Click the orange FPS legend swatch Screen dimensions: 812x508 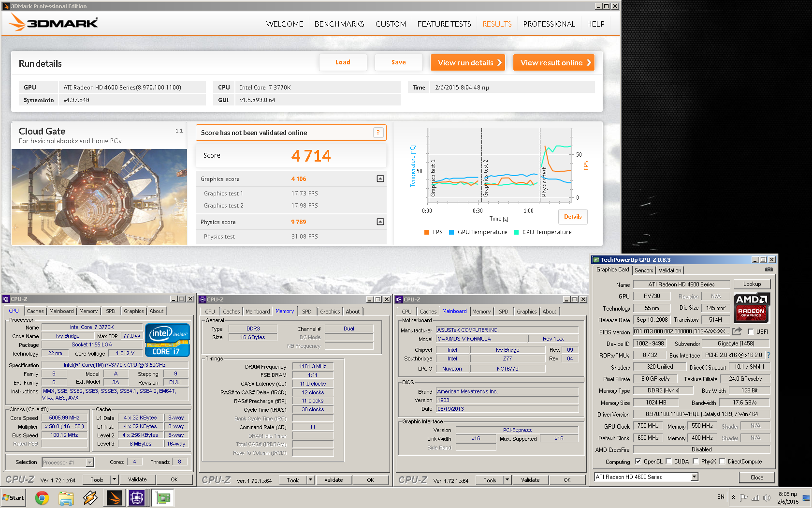[427, 232]
